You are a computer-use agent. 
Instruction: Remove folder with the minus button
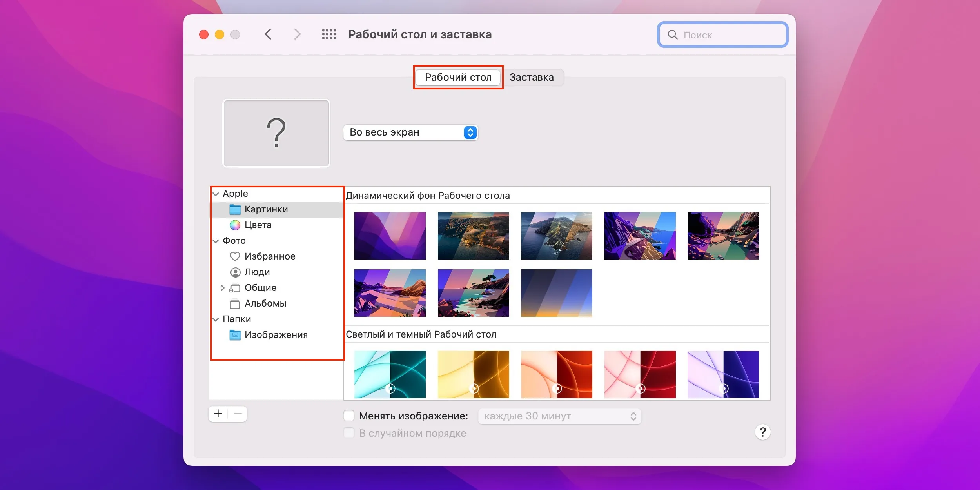[238, 414]
